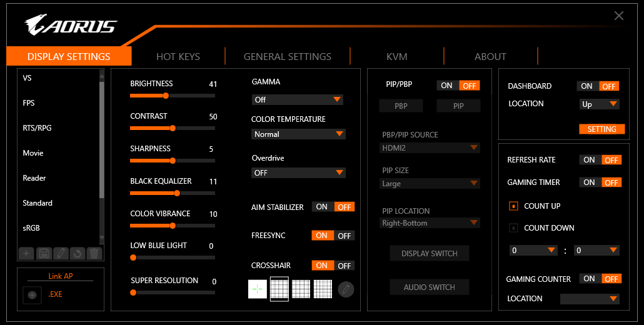Click the .EXE link under Link AP

coord(55,294)
